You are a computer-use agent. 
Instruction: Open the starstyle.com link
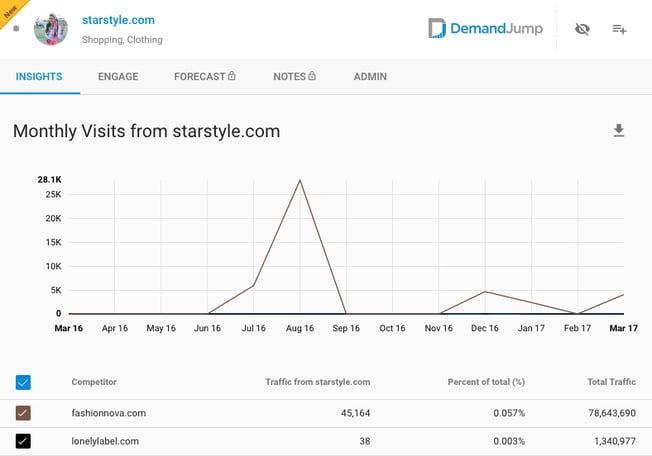pos(119,20)
